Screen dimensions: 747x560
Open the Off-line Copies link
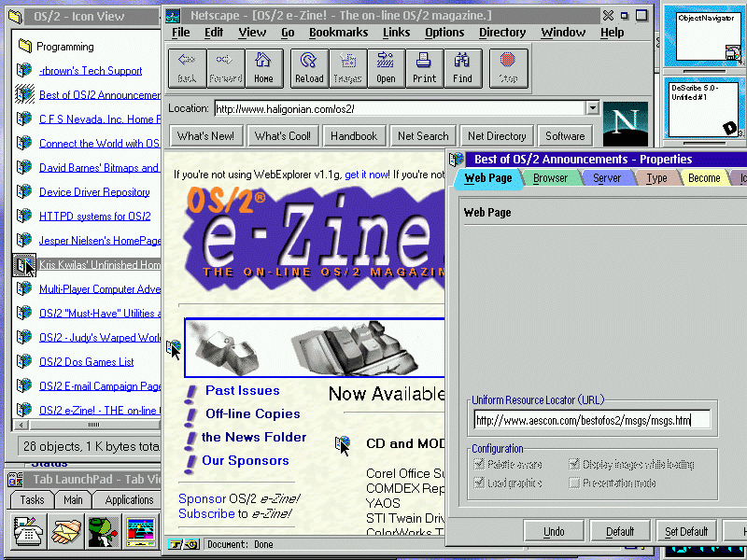point(253,413)
